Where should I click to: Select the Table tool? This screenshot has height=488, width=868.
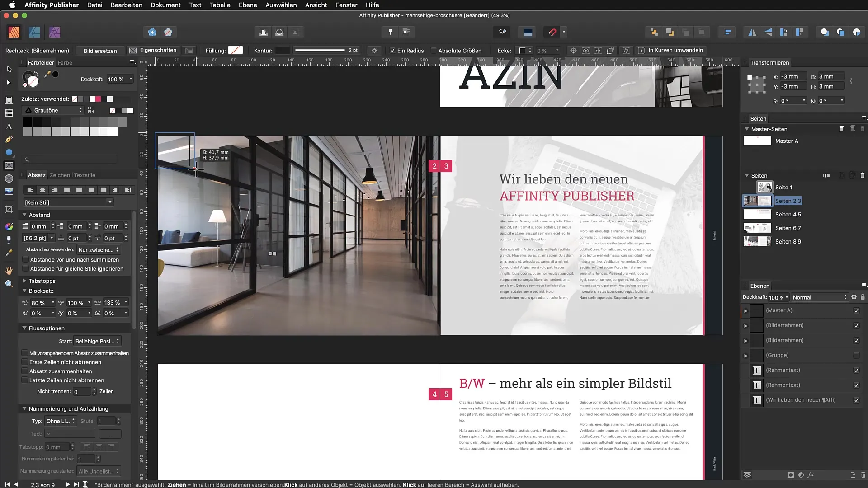(x=9, y=113)
